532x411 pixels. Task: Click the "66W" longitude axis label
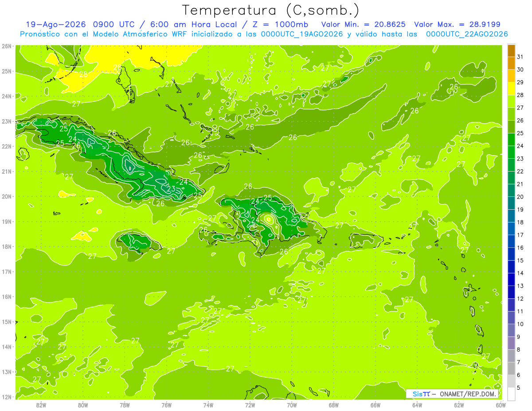coord(375,405)
